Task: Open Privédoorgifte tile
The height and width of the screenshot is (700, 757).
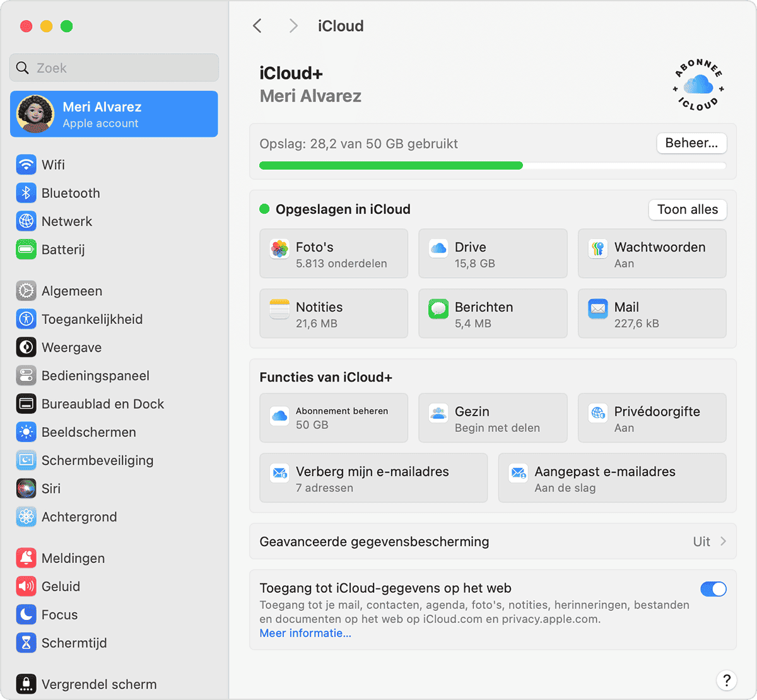Action: [652, 418]
